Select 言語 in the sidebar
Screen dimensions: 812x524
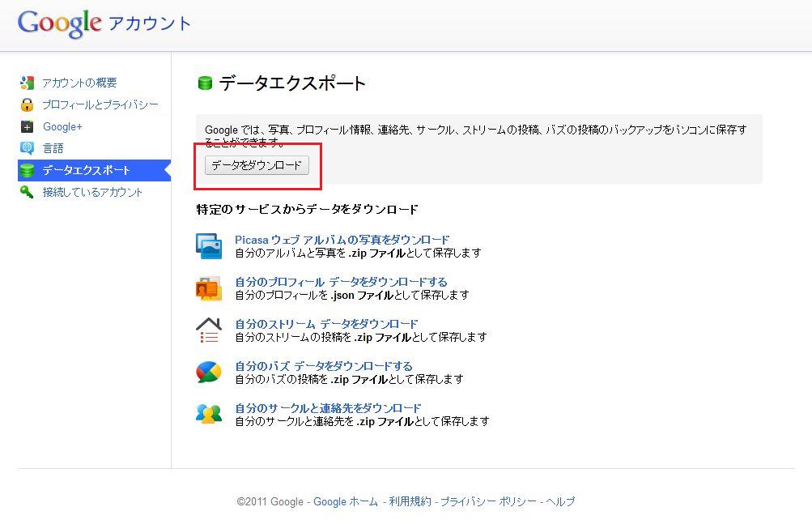(x=53, y=148)
